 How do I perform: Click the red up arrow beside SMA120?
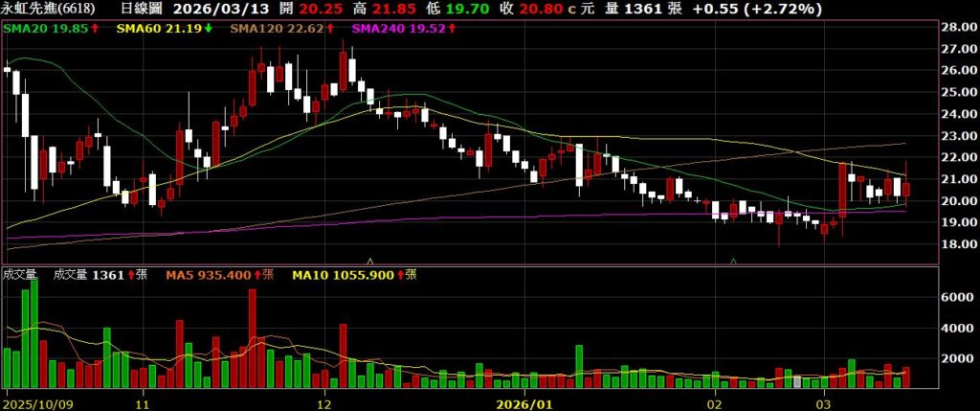click(x=331, y=29)
